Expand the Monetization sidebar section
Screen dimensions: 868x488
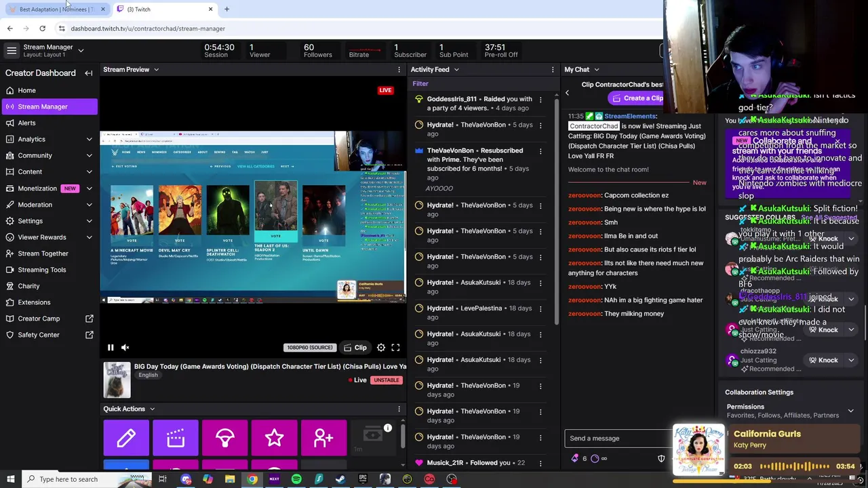(x=89, y=188)
